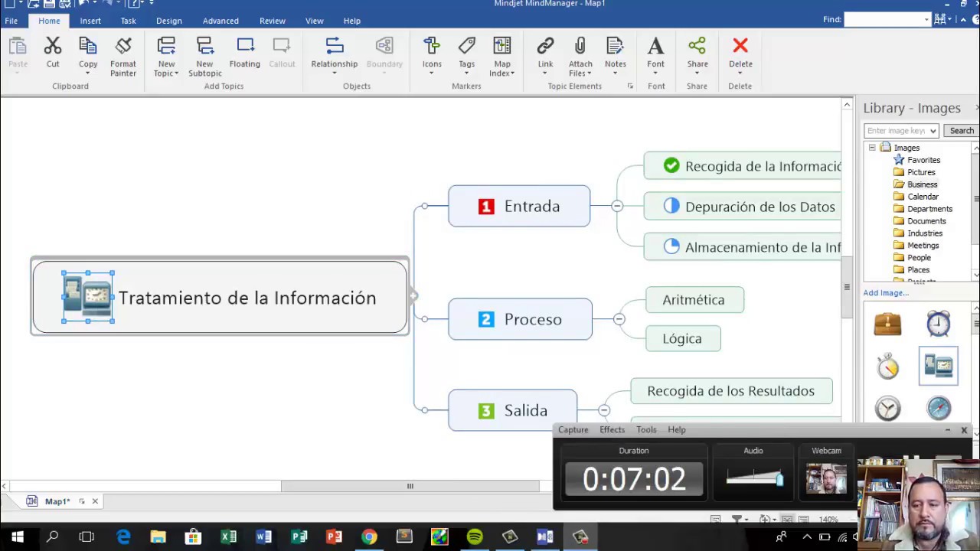Select the stopwatch image in Library

point(888,367)
